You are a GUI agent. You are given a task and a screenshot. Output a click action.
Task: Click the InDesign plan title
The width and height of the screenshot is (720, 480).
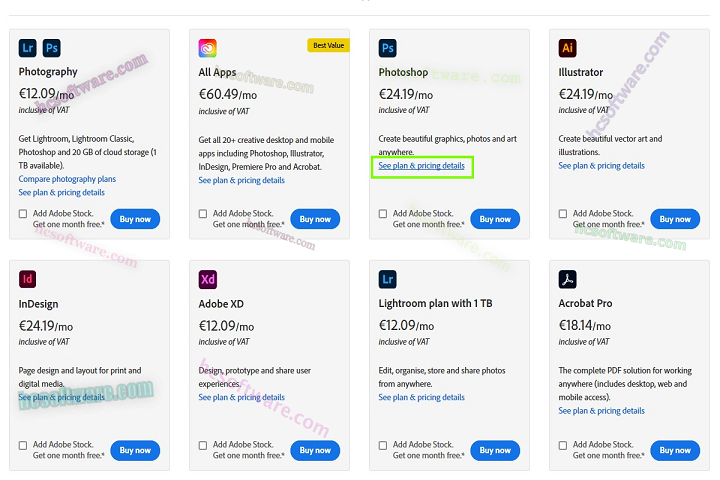click(38, 304)
